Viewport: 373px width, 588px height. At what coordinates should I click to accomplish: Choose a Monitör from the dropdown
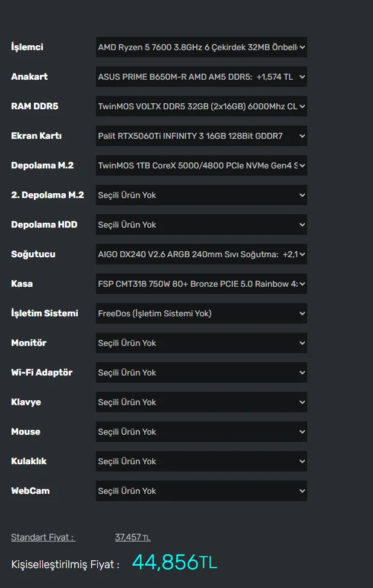[x=201, y=343]
